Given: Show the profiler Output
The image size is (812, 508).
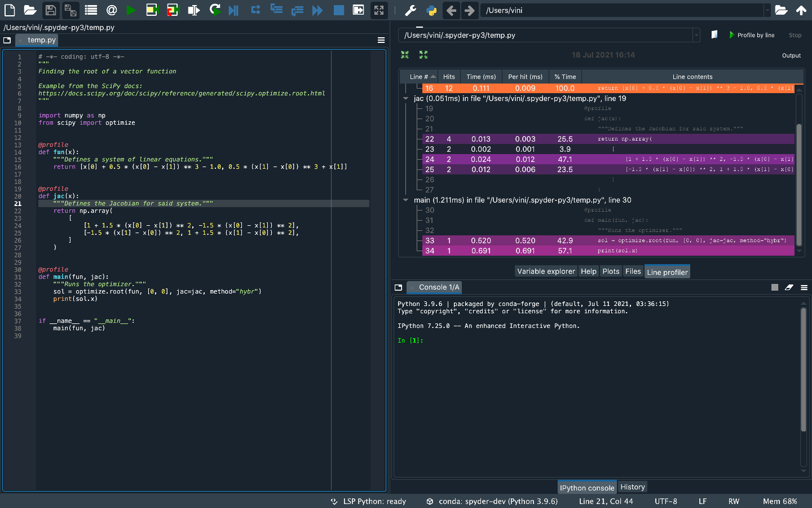Looking at the screenshot, I should 791,55.
